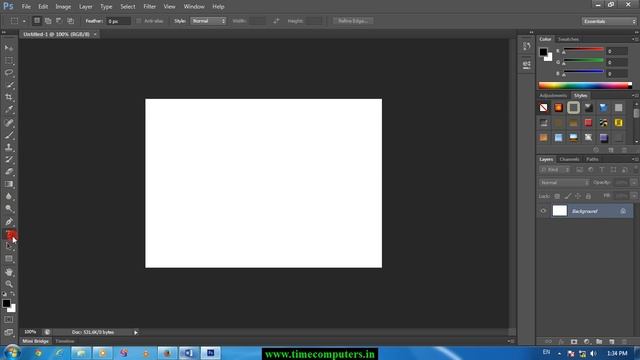Viewport: 640px width, 360px height.
Task: Open the File menu
Action: [x=26, y=7]
